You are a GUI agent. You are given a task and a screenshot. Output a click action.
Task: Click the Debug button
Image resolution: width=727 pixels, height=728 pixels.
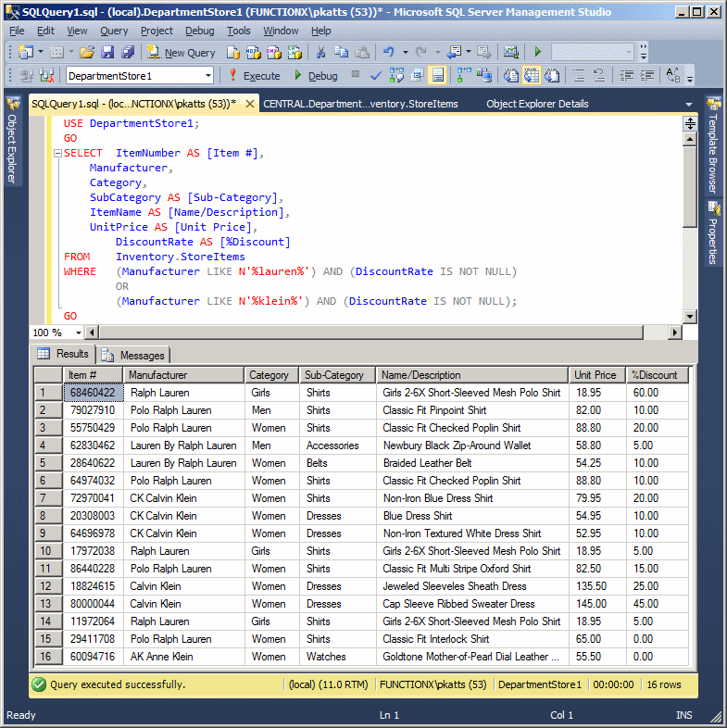(x=316, y=75)
